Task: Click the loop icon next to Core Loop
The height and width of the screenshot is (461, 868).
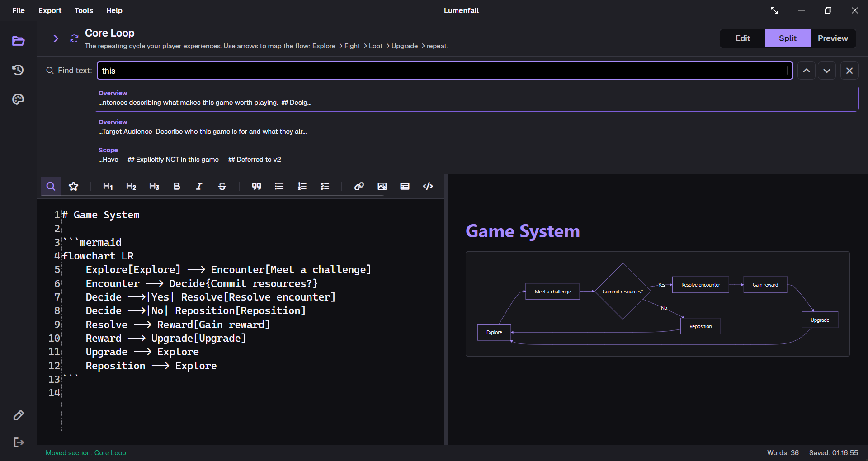Action: 74,38
